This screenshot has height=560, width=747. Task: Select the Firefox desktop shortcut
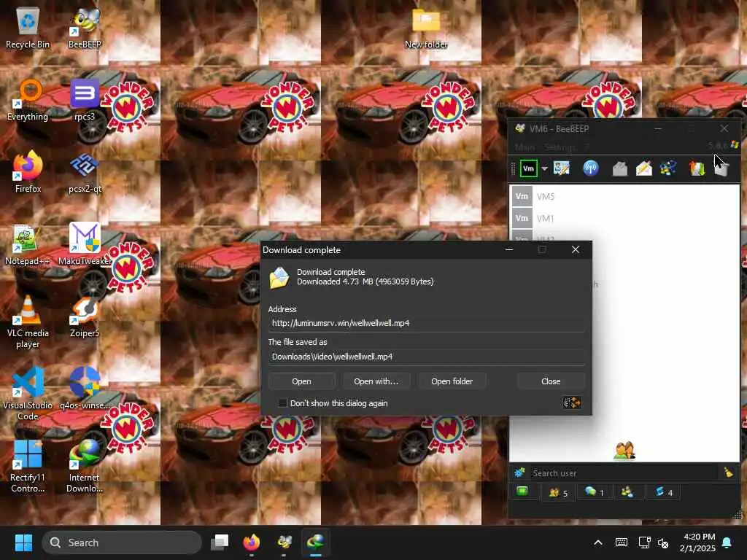(x=28, y=172)
